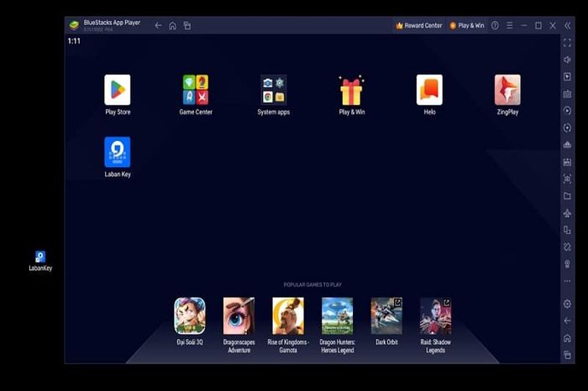This screenshot has width=588, height=391.
Task: Maximize the BlueStacks window
Action: point(538,25)
